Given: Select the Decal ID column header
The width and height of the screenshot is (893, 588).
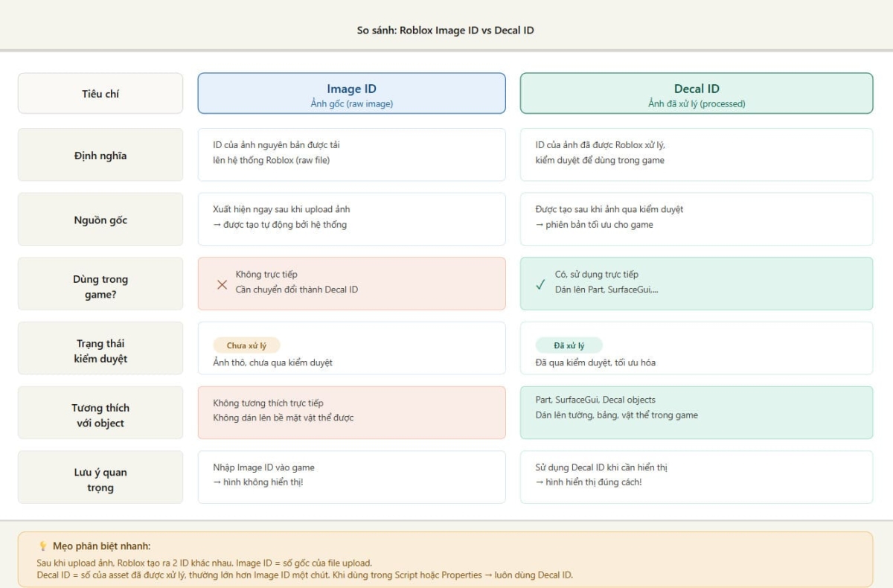Looking at the screenshot, I should (696, 94).
